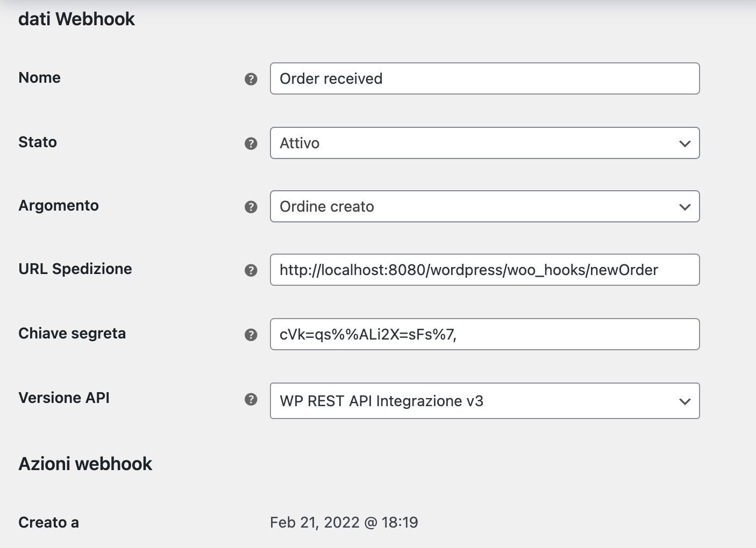This screenshot has height=548, width=756.
Task: Open the Versione API dropdown
Action: (484, 401)
